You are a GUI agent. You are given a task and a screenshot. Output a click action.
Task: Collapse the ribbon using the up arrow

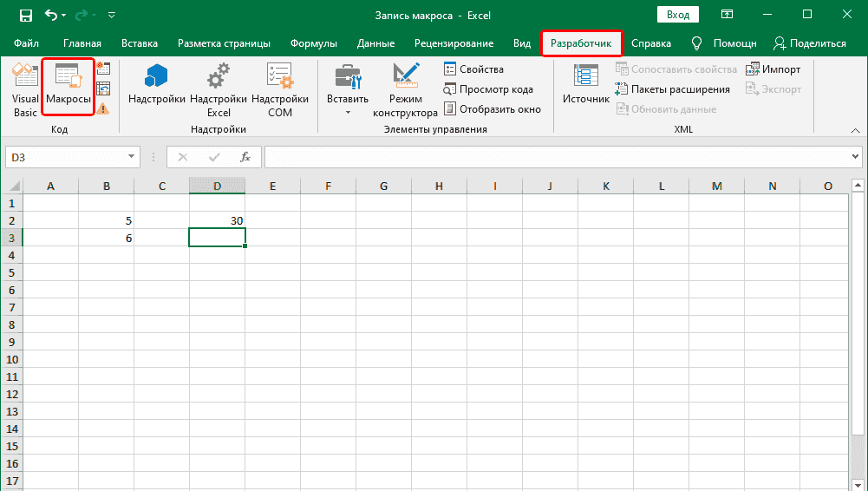pyautogui.click(x=854, y=129)
